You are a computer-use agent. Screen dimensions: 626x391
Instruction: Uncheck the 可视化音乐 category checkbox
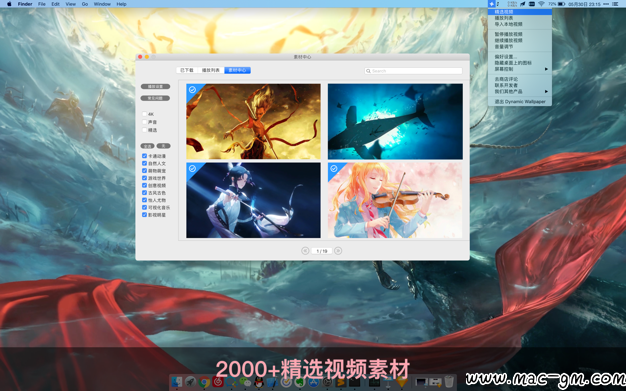pyautogui.click(x=145, y=207)
